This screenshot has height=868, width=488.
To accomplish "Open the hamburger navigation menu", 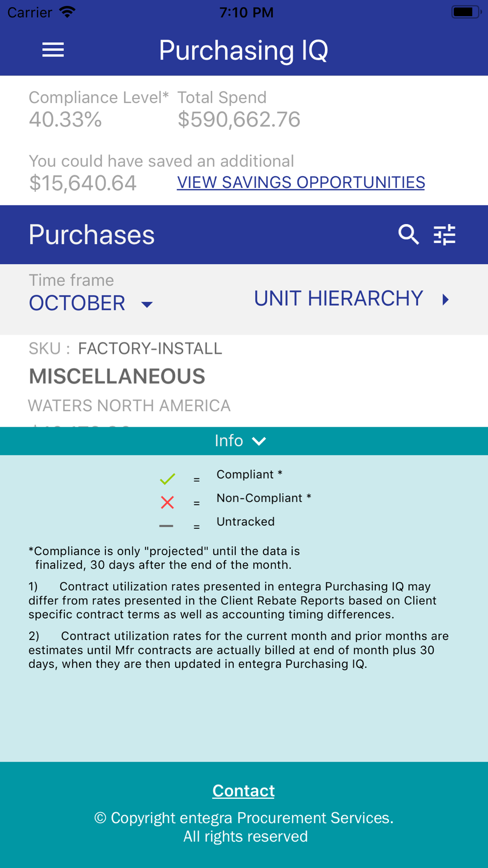I will pyautogui.click(x=53, y=50).
